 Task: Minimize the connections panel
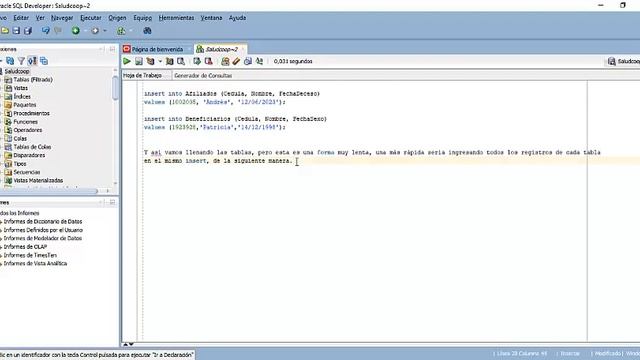101,49
